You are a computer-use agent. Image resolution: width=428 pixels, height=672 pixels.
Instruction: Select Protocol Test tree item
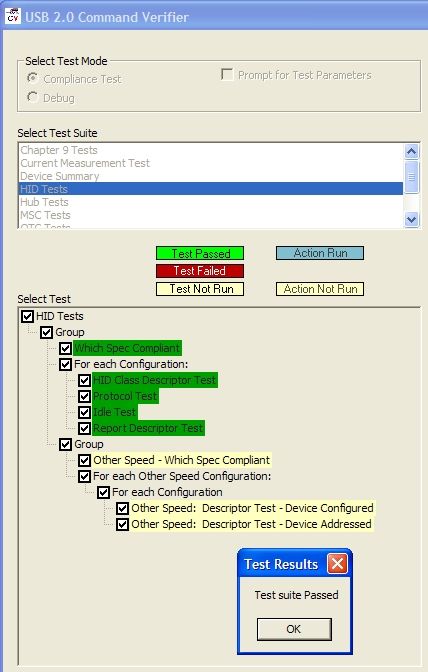tap(125, 396)
